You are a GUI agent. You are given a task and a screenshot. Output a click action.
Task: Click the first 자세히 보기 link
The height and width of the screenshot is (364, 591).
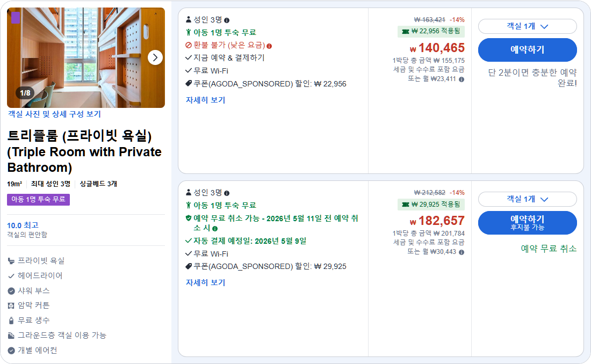click(206, 99)
